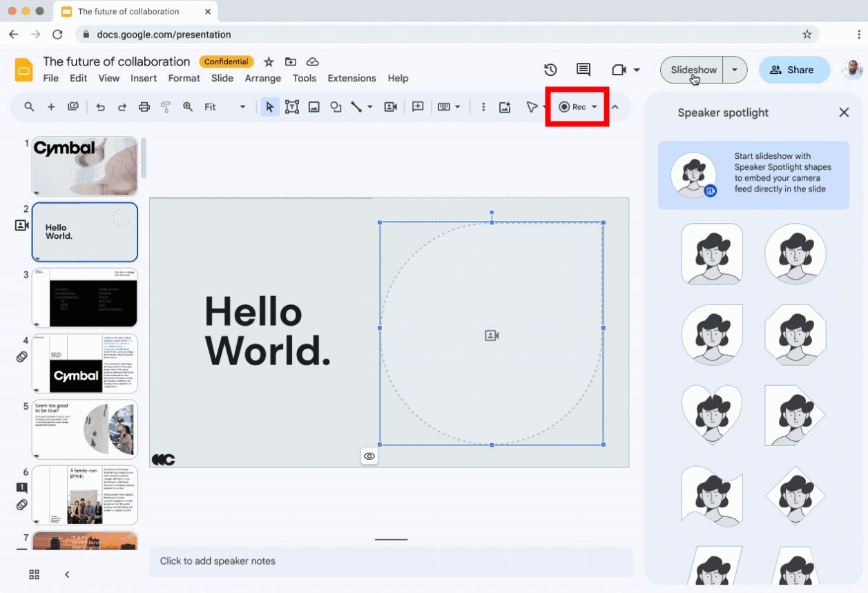The height and width of the screenshot is (593, 868).
Task: Click the Share button
Action: tap(794, 70)
